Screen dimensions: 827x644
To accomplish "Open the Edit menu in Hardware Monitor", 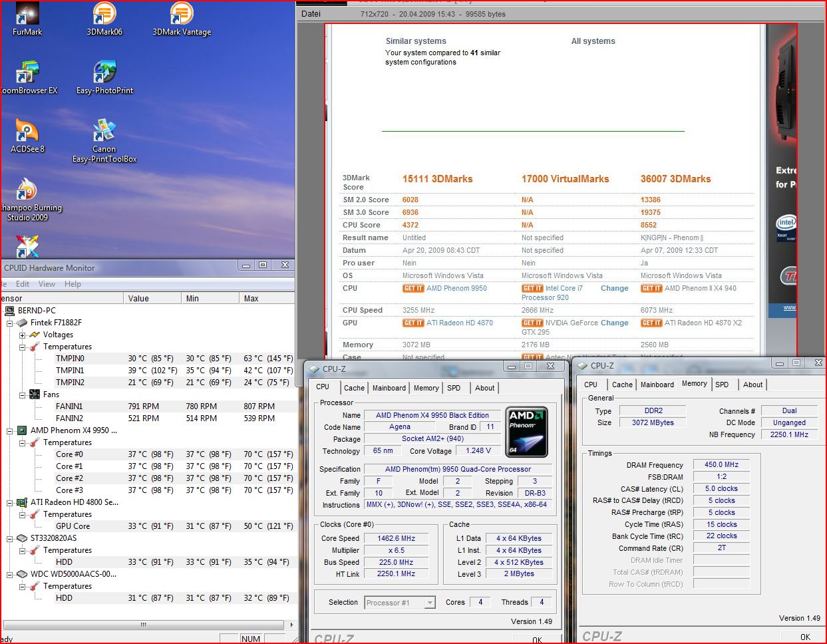I will 23,284.
